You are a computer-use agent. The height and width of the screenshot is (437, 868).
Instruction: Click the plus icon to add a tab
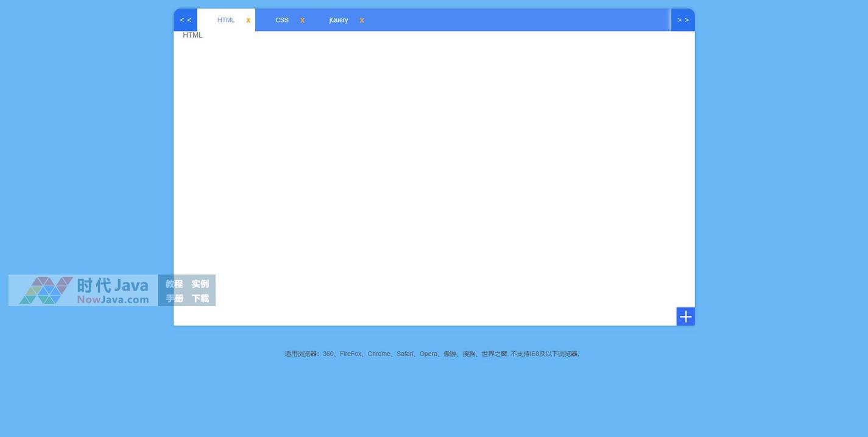pyautogui.click(x=685, y=316)
